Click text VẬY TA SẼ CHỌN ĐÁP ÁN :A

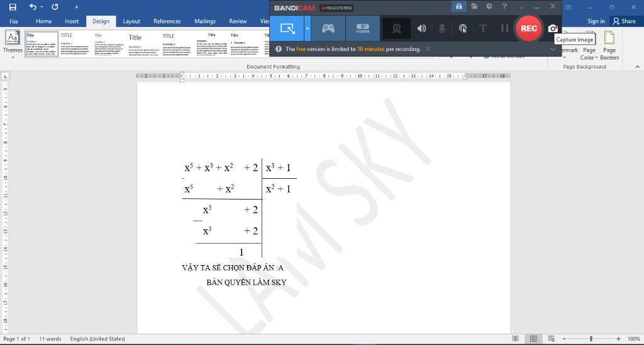(x=233, y=268)
